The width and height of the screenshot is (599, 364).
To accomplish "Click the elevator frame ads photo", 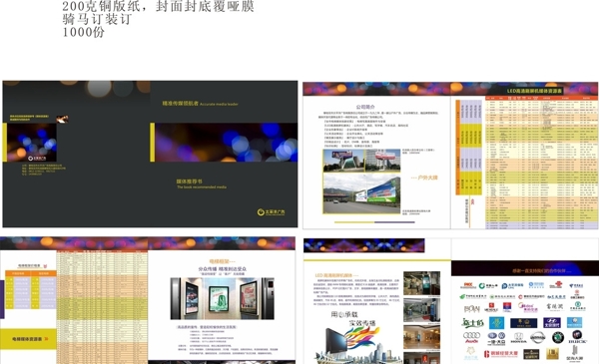I will tap(222, 298).
